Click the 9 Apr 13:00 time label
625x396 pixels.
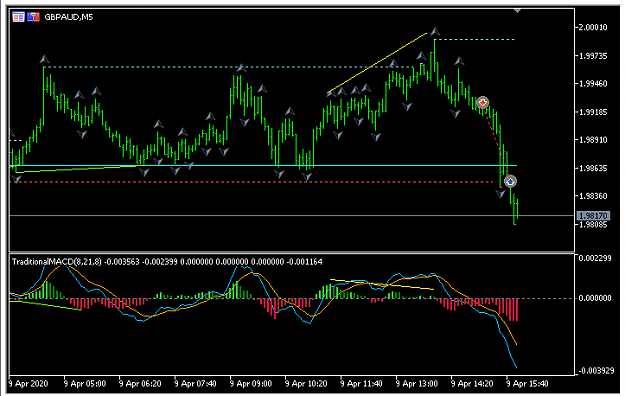point(417,384)
